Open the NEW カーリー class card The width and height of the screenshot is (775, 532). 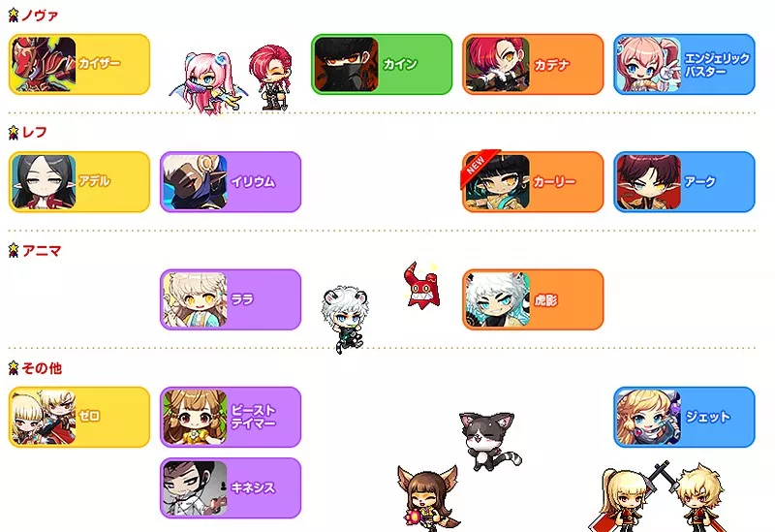(x=533, y=182)
